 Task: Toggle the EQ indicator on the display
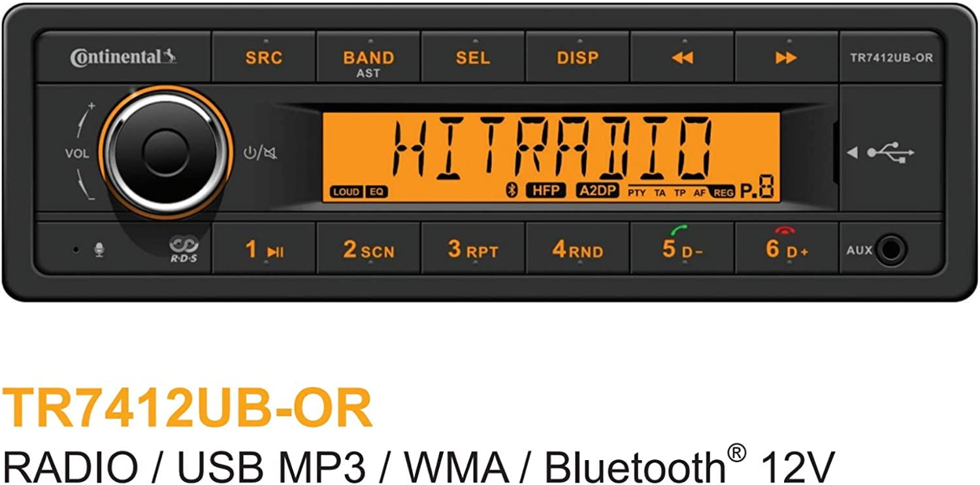376,192
